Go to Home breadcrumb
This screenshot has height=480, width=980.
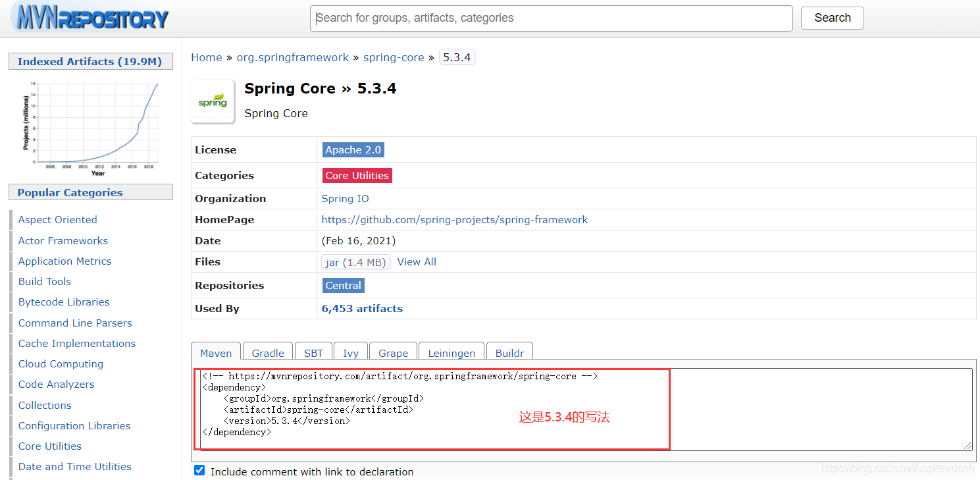pyautogui.click(x=207, y=57)
